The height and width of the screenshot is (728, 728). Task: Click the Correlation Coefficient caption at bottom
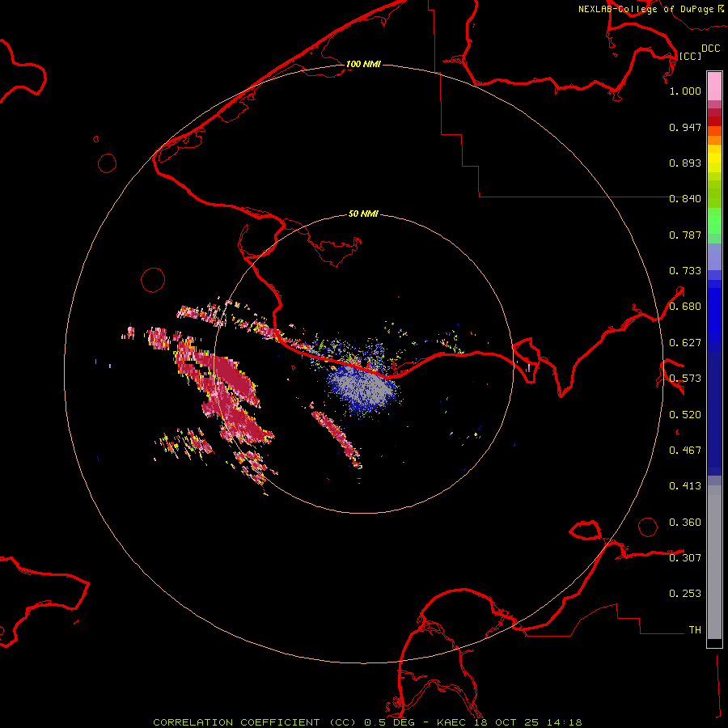[367, 722]
